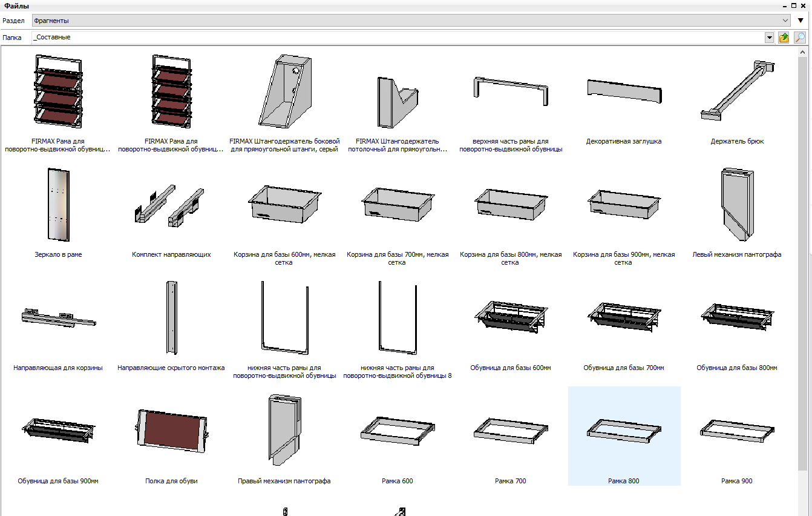
Task: Pick the Держатель брюк fragment
Action: tap(737, 90)
